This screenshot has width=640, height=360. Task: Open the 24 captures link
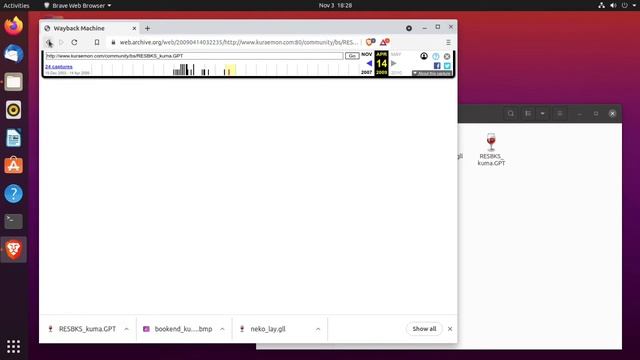click(59, 67)
